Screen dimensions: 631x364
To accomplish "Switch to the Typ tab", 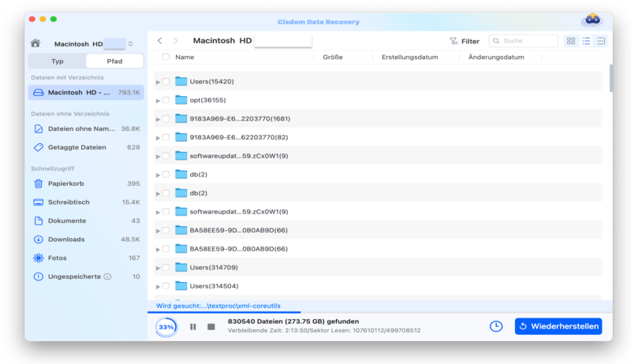I will 58,61.
